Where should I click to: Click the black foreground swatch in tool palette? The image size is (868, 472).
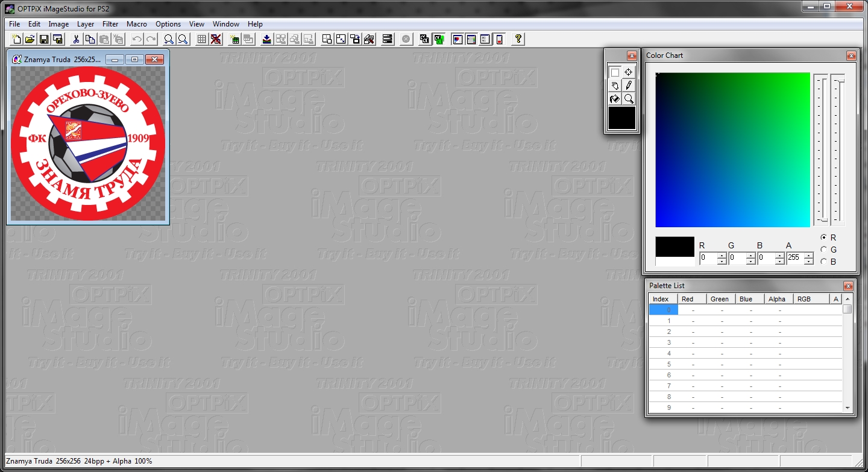pos(621,118)
